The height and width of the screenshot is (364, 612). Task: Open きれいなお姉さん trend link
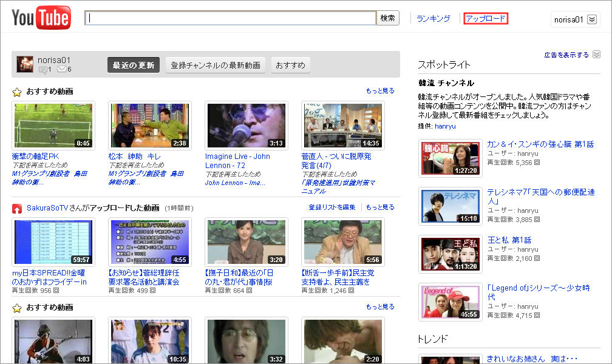click(x=532, y=359)
